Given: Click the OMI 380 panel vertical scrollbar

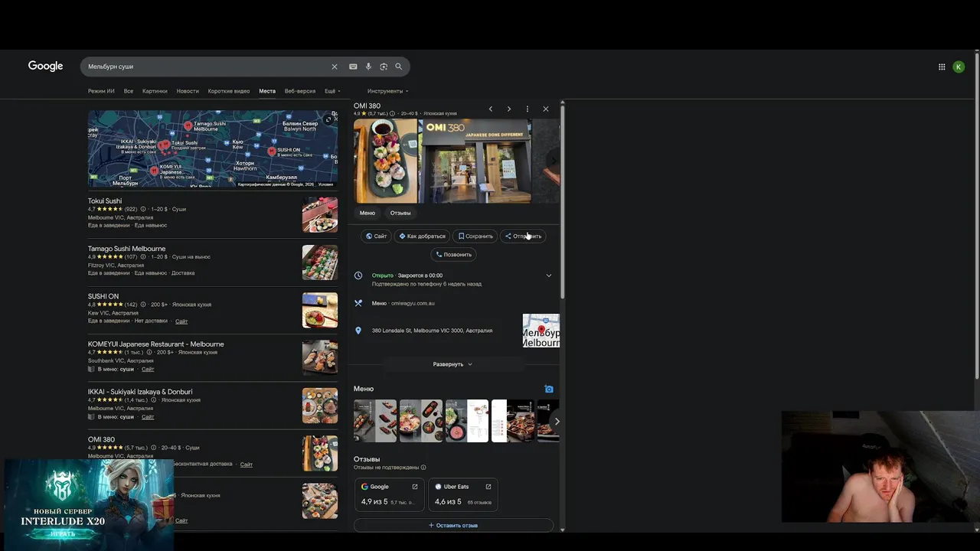Looking at the screenshot, I should click(563, 201).
